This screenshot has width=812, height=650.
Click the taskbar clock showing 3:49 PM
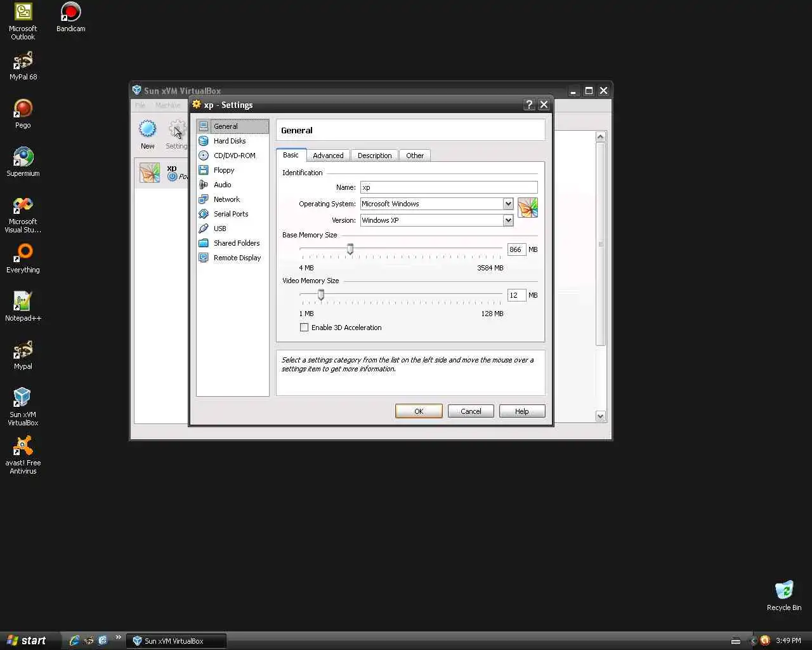[789, 641]
